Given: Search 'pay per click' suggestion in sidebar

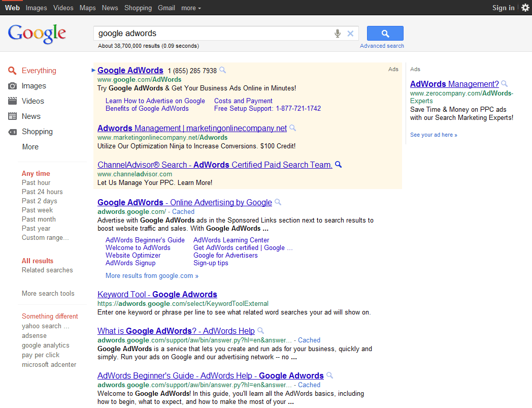Looking at the screenshot, I should 41,355.
